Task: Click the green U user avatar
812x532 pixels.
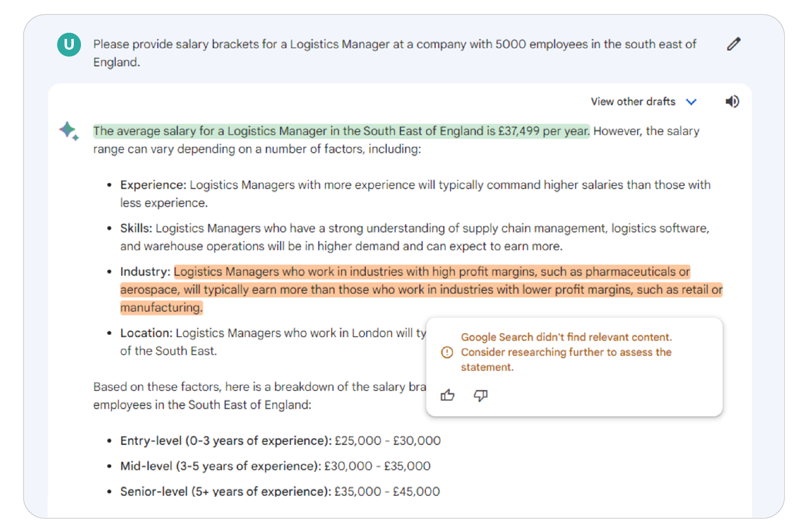Action: pos(69,45)
